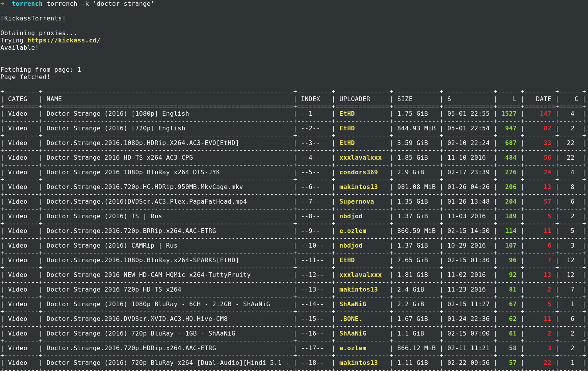Click uploader .BONE.
This screenshot has width=588, height=371.
351,319
